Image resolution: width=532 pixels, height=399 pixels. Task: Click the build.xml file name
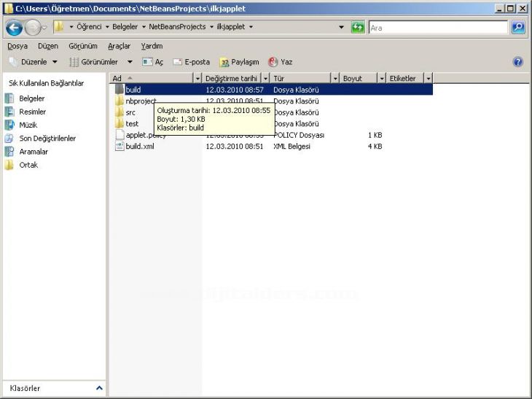point(140,147)
